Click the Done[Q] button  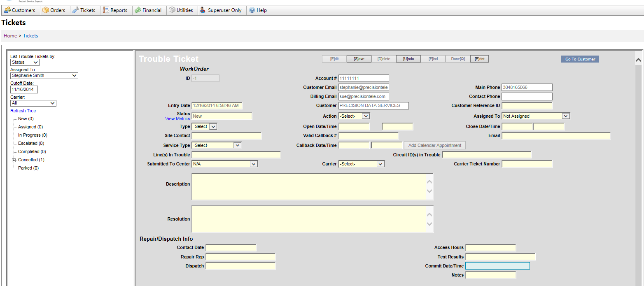coord(458,59)
